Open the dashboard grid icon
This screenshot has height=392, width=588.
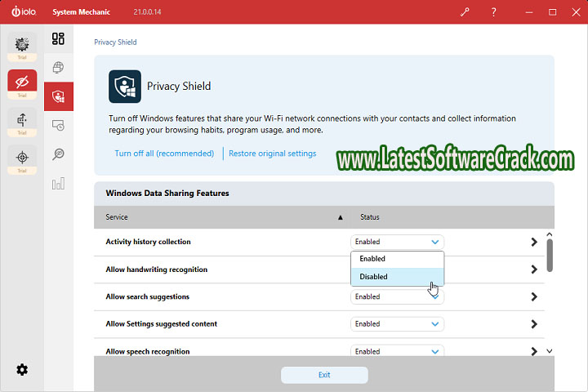(x=58, y=38)
